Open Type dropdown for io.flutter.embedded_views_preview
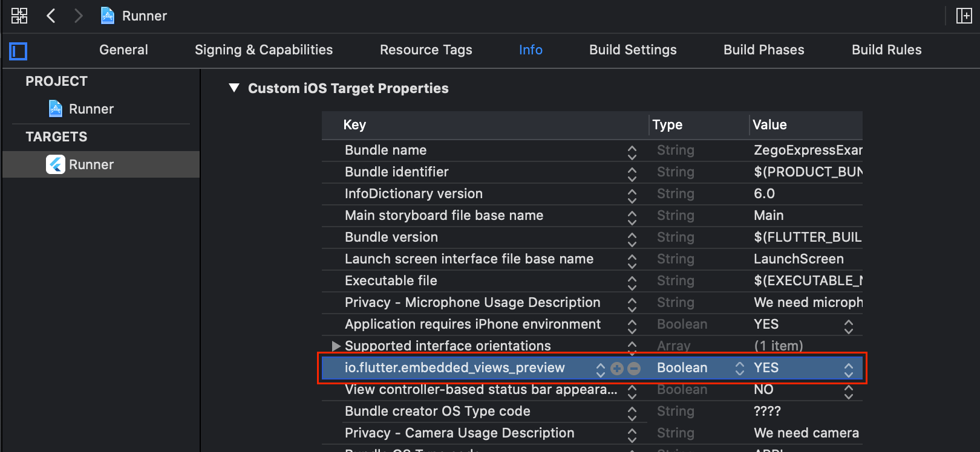The width and height of the screenshot is (980, 452). click(x=739, y=369)
